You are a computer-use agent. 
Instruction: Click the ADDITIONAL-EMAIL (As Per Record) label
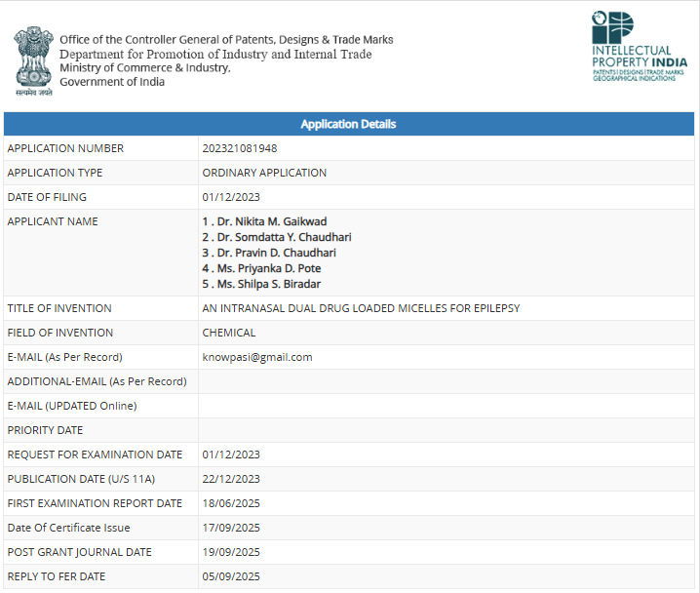pos(97,381)
